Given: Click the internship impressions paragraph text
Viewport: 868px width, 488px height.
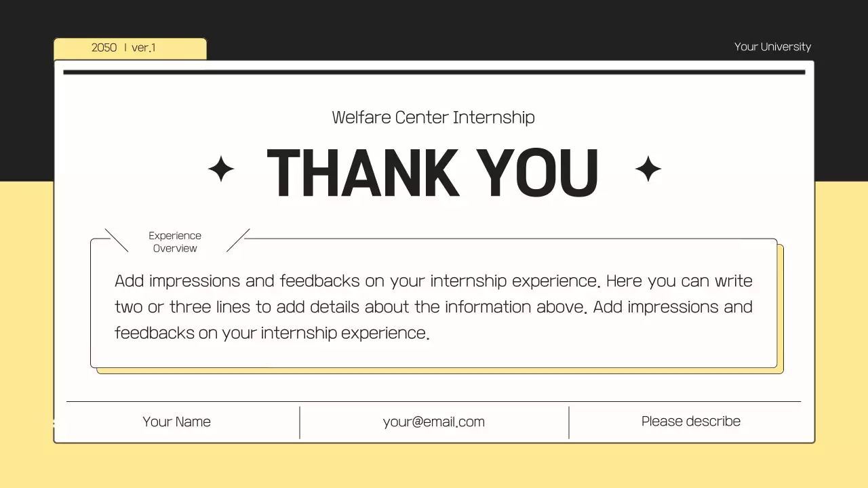Looking at the screenshot, I should [433, 306].
